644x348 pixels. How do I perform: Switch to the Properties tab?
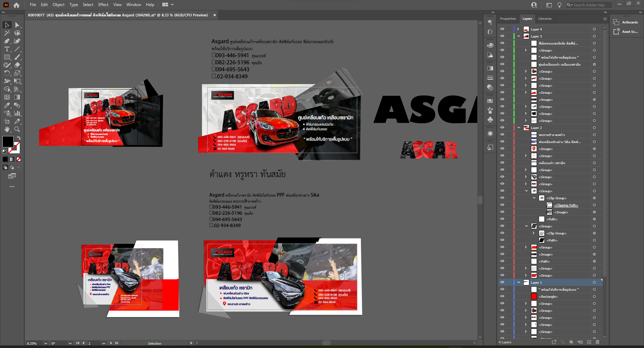tap(508, 19)
